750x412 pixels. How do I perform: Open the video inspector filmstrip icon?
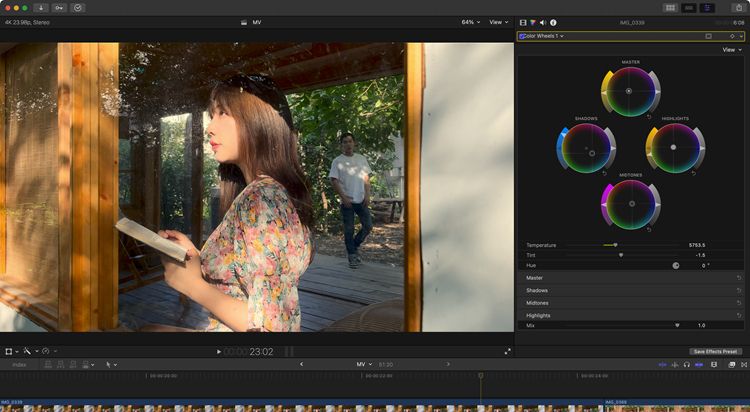pos(523,22)
